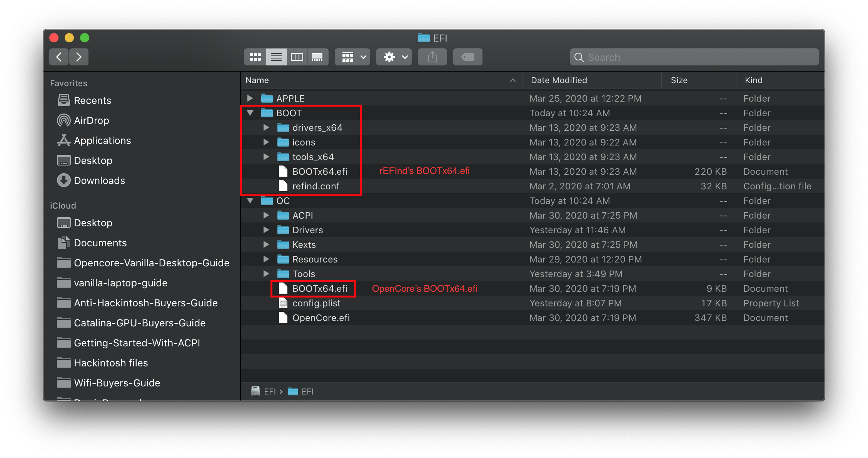Viewport: 868px width, 458px height.
Task: Open Desktop under Favorites
Action: (x=93, y=160)
